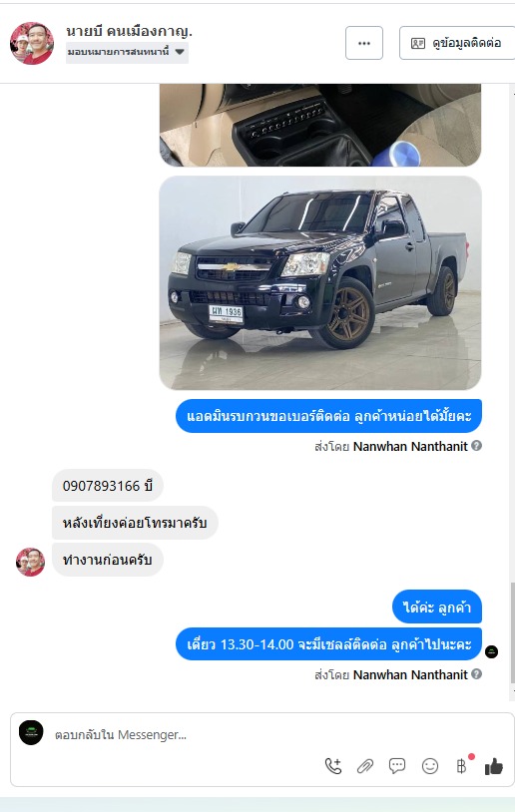515x812 pixels.
Task: Click the phone call plus icon
Action: pos(333,765)
